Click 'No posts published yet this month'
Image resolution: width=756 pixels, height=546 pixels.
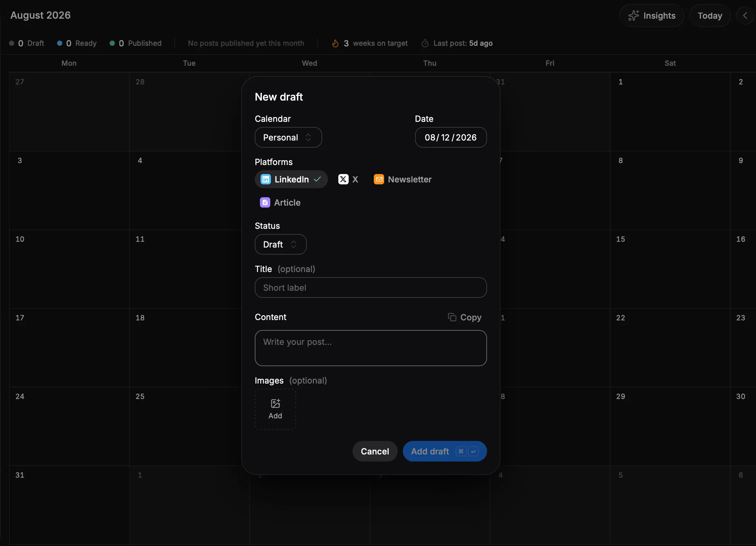coord(246,43)
